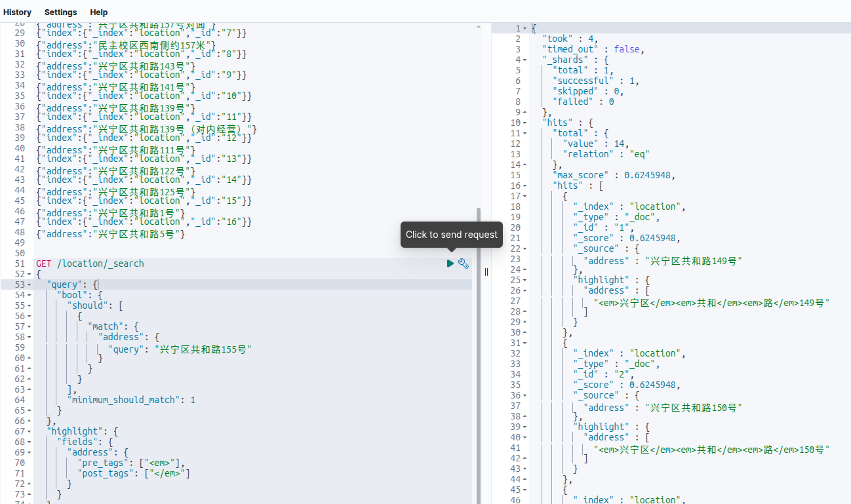Click the highlighted result ending with 150号
Viewport: 851px width, 504px height.
(x=712, y=450)
